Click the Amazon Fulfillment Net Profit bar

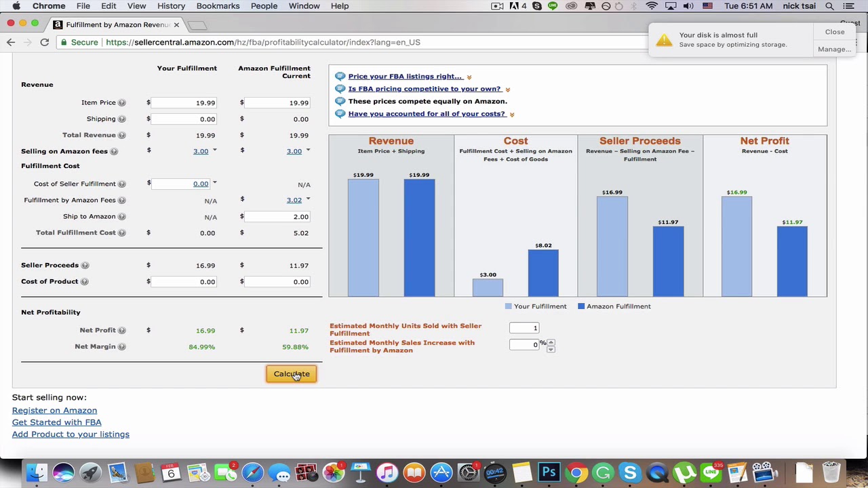tap(792, 262)
